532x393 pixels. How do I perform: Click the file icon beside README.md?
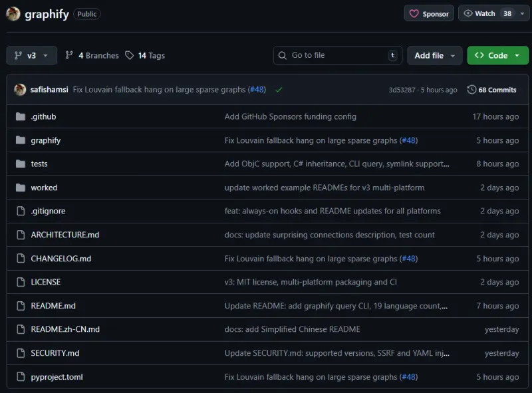[20, 306]
